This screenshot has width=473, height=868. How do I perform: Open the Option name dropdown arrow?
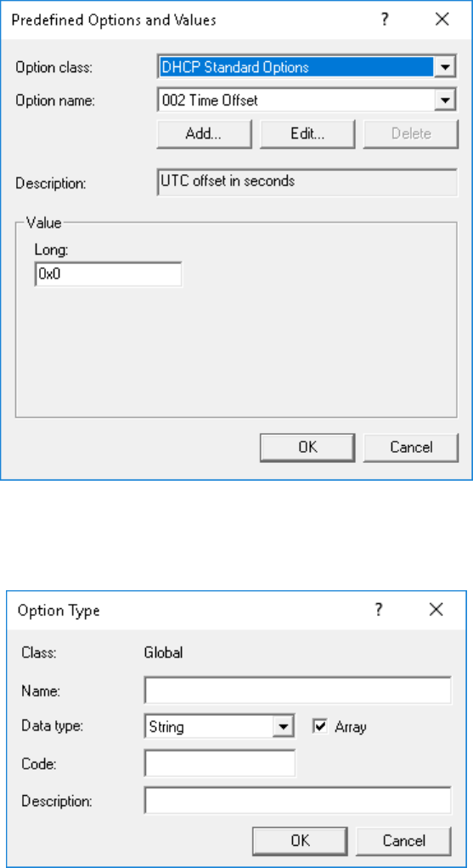[443, 101]
